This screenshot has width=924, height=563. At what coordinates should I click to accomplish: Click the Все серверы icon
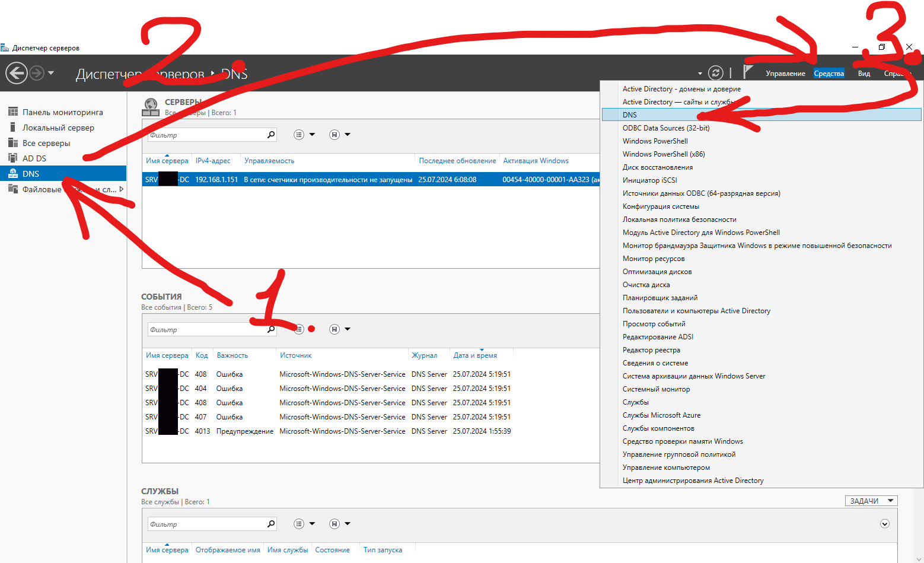point(13,142)
